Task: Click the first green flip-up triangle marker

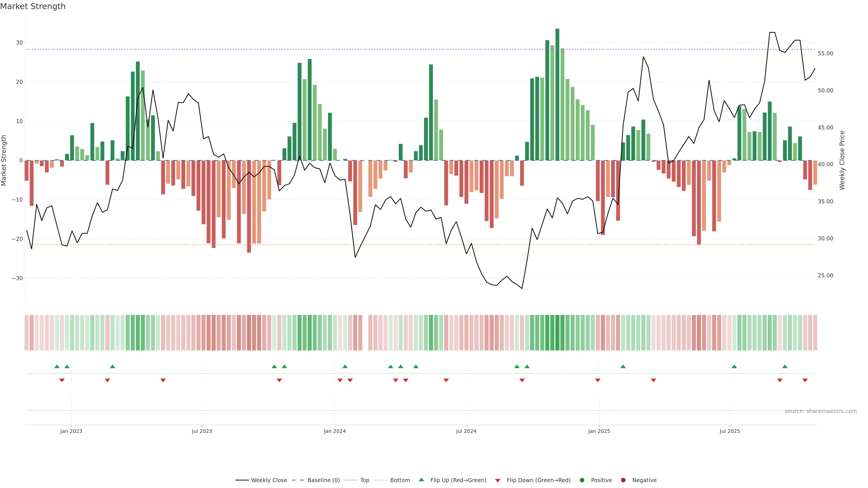Action: [57, 366]
